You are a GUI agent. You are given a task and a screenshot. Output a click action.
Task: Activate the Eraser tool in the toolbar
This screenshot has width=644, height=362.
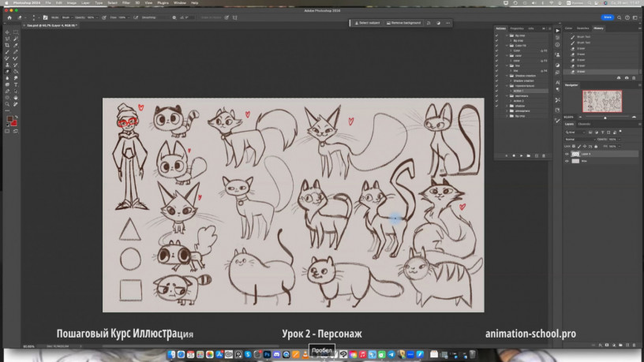click(7, 71)
